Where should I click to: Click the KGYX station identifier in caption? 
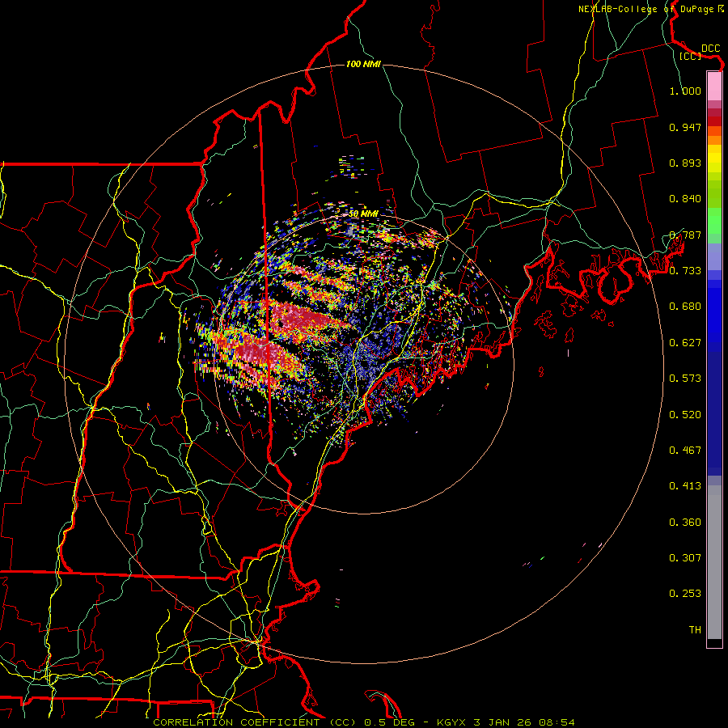(451, 722)
